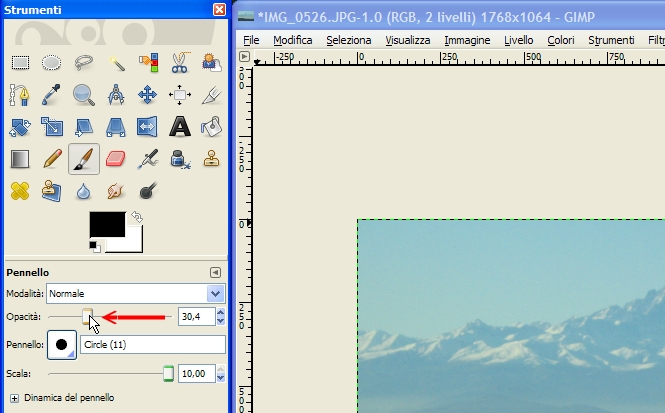Image resolution: width=665 pixels, height=413 pixels.
Task: Select the Scale tool
Action: coord(51,127)
